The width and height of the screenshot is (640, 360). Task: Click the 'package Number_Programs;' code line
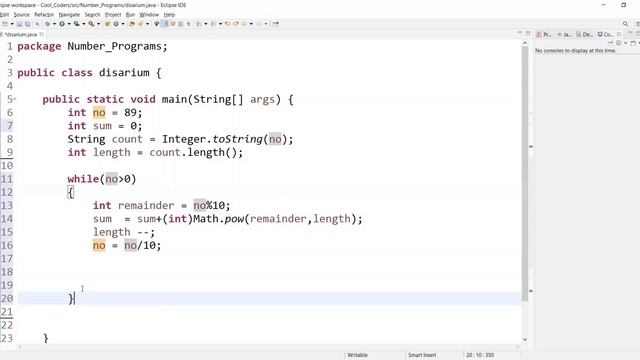[92, 46]
